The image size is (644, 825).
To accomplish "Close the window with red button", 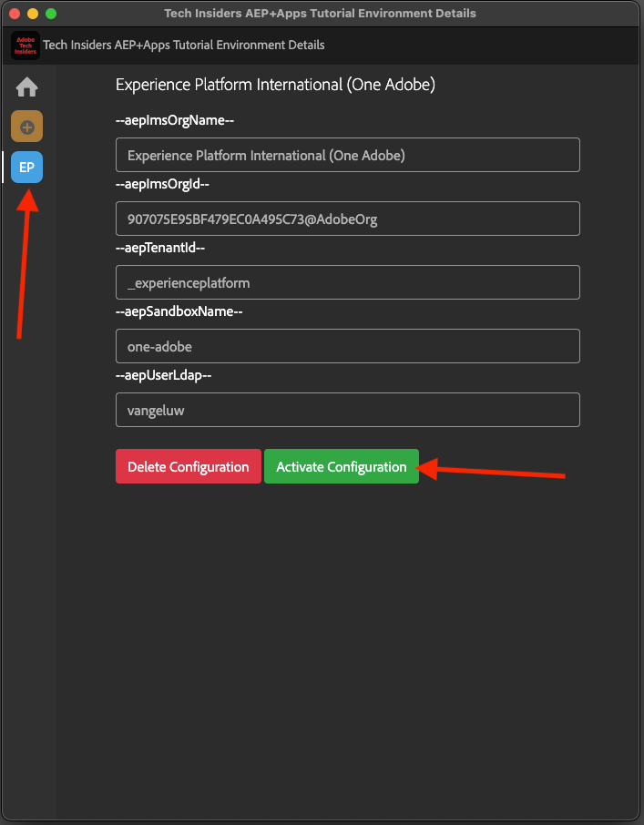I will [x=15, y=14].
